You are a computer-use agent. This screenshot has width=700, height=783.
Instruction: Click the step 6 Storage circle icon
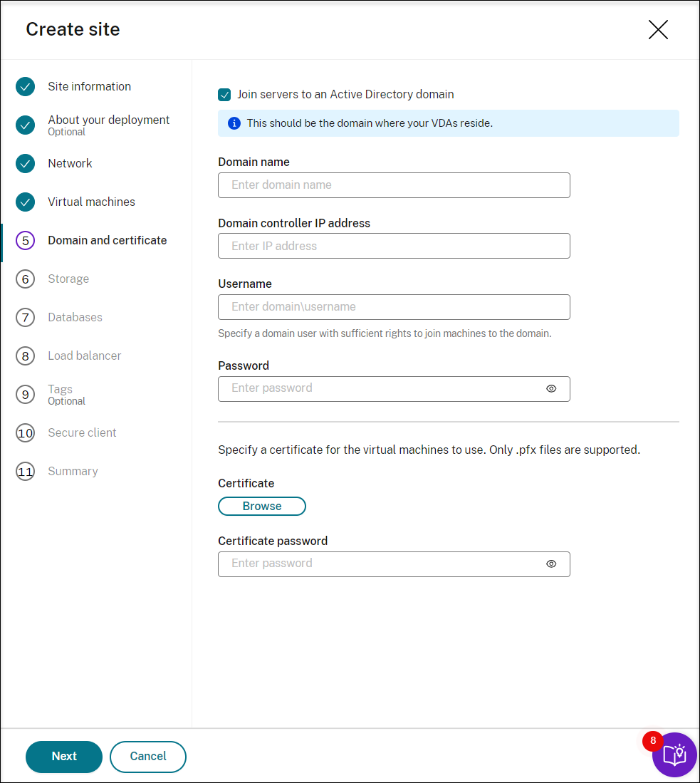25,279
